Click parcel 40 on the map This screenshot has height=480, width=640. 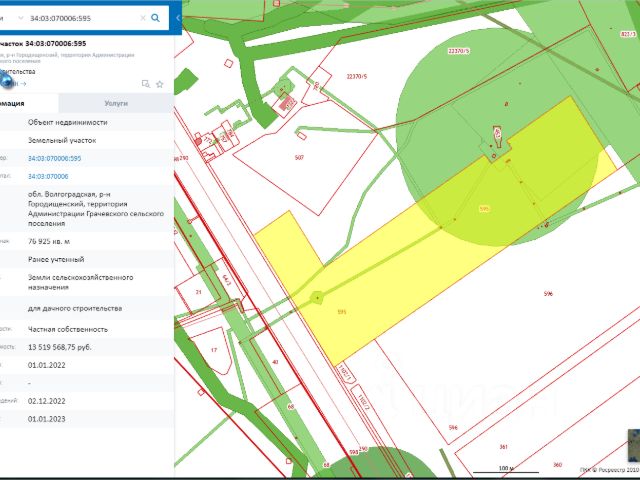[275, 362]
